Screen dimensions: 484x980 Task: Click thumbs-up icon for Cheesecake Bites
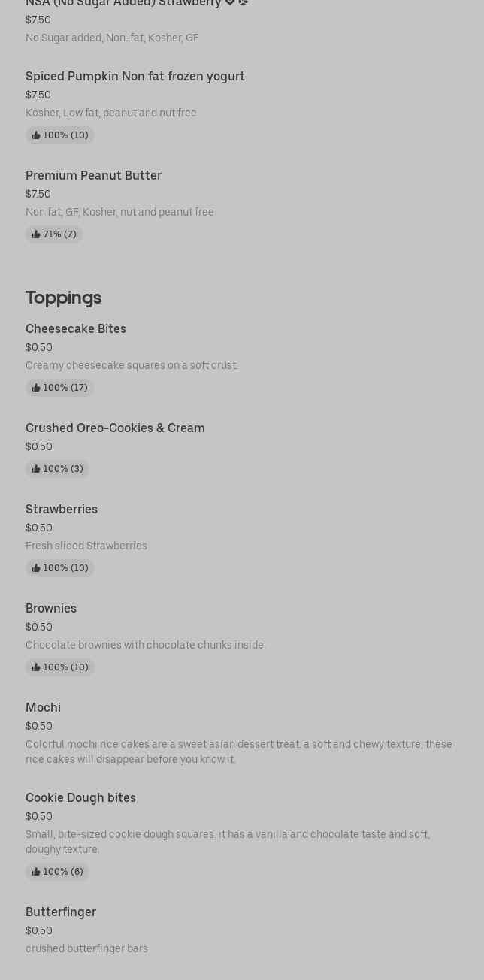tap(36, 388)
